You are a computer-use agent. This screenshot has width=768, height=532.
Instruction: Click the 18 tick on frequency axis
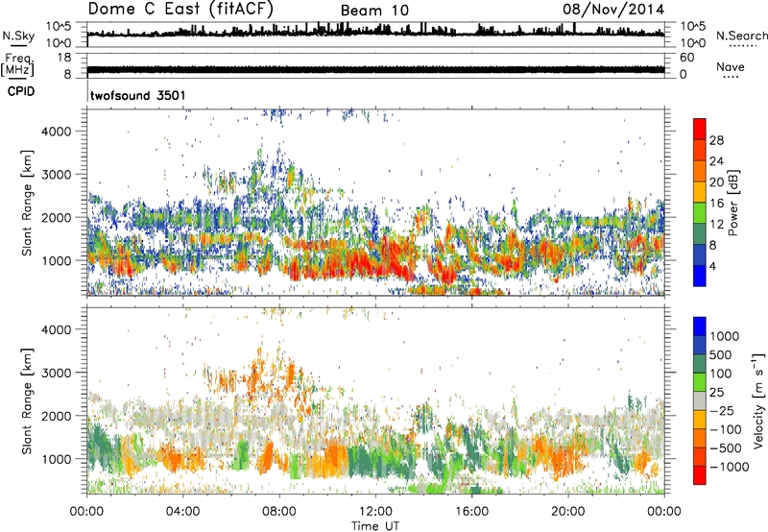64,57
